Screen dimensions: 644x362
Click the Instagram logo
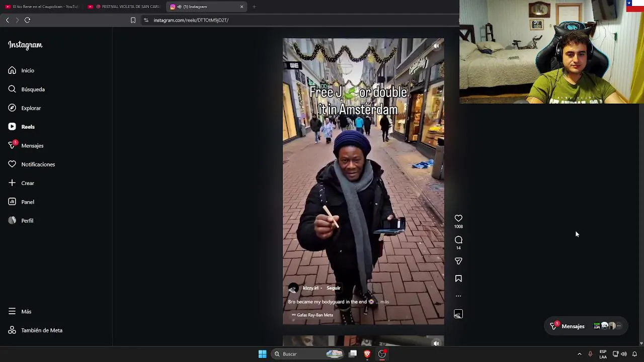click(x=25, y=45)
